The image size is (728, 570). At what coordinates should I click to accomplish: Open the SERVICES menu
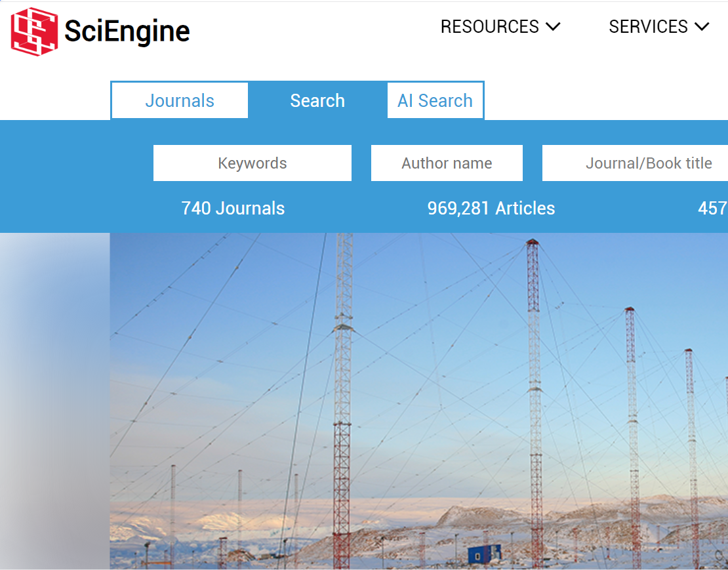click(648, 27)
